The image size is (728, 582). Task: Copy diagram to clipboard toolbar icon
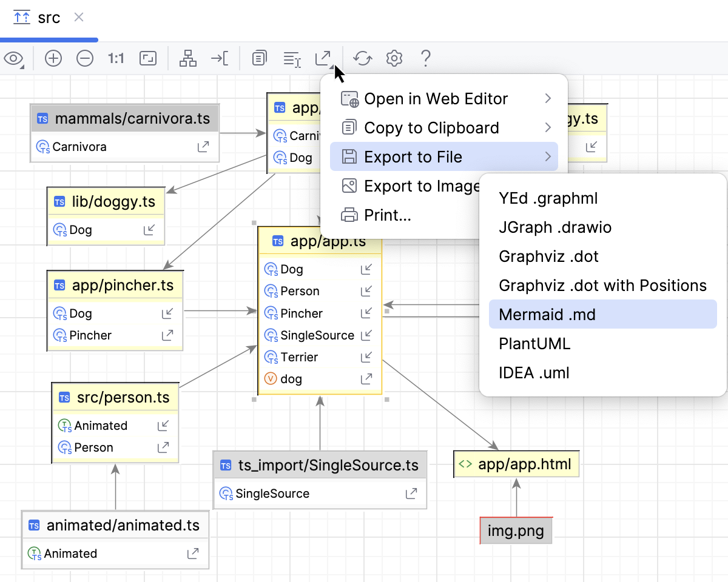point(260,59)
